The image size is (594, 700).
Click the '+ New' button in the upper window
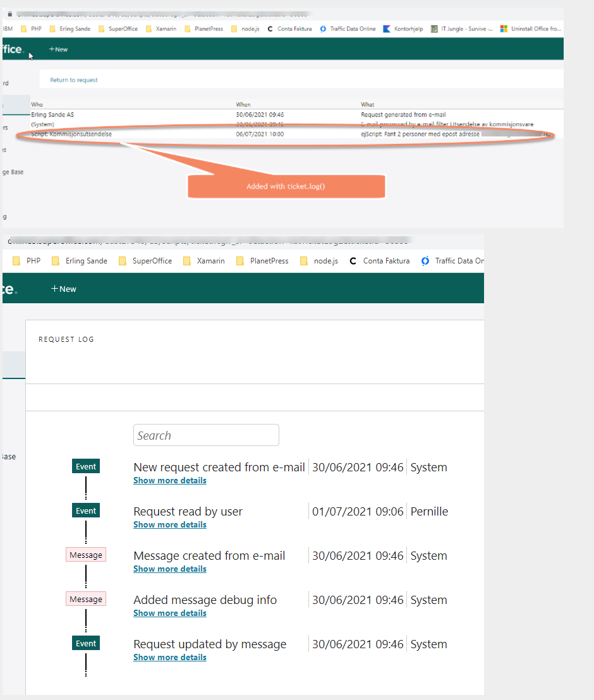58,49
